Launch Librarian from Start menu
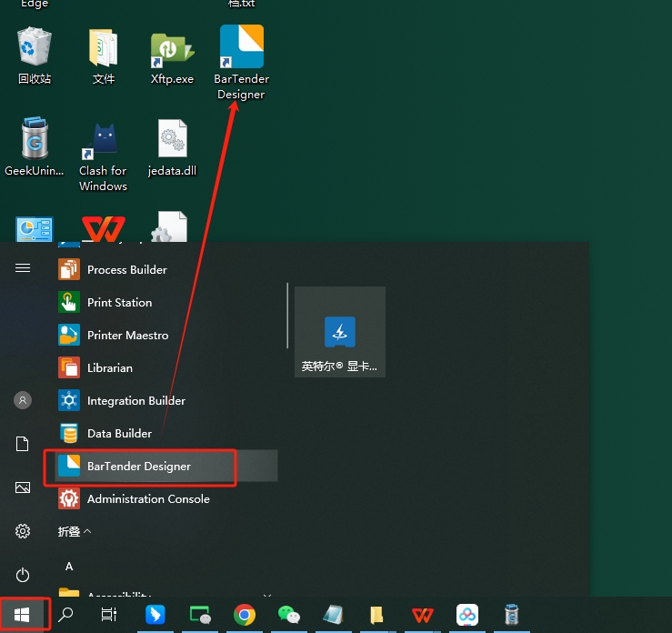 [167, 367]
